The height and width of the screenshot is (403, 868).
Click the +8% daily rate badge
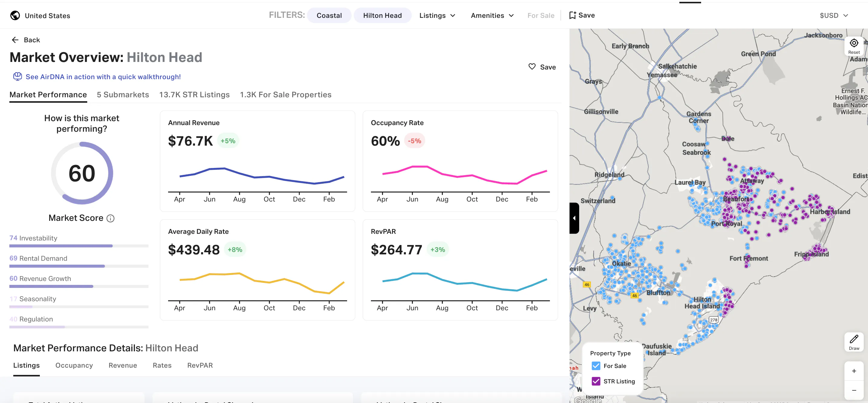(x=235, y=250)
